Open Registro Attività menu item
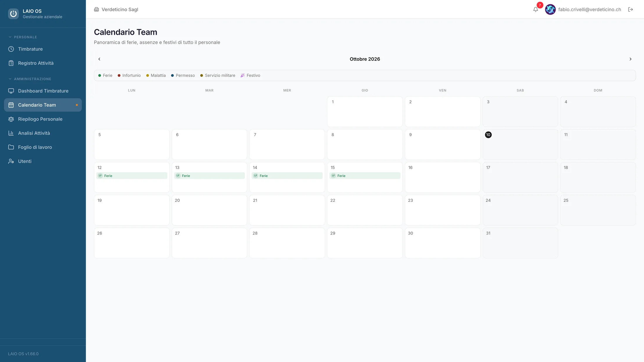This screenshot has height=362, width=644. tap(43, 63)
